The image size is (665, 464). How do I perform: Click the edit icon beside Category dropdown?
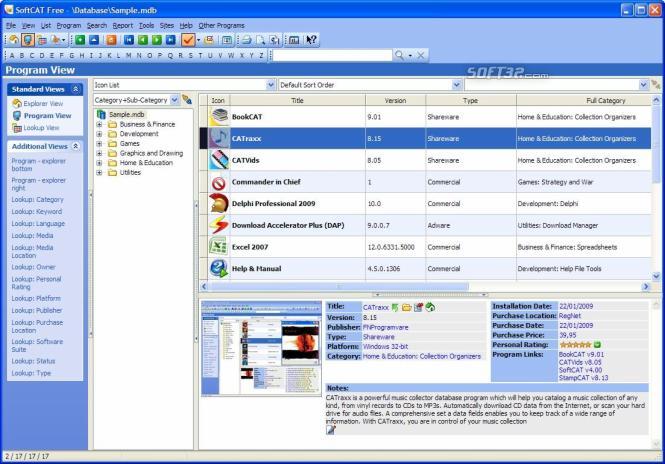(x=187, y=100)
